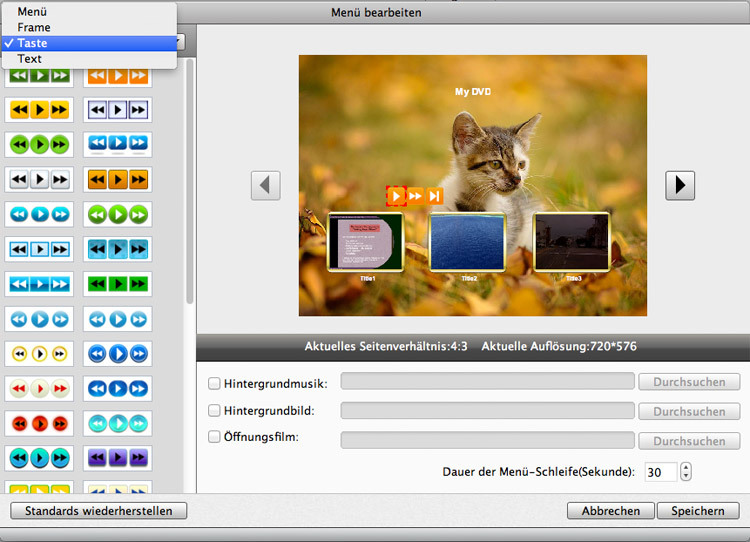Click the dropdown arrow beside the category list
The width and height of the screenshot is (750, 542).
pyautogui.click(x=181, y=43)
